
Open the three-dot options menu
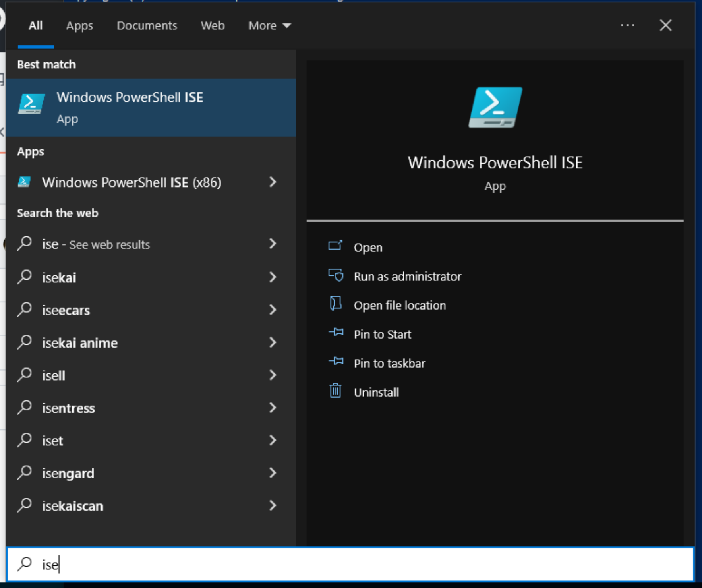tap(627, 25)
